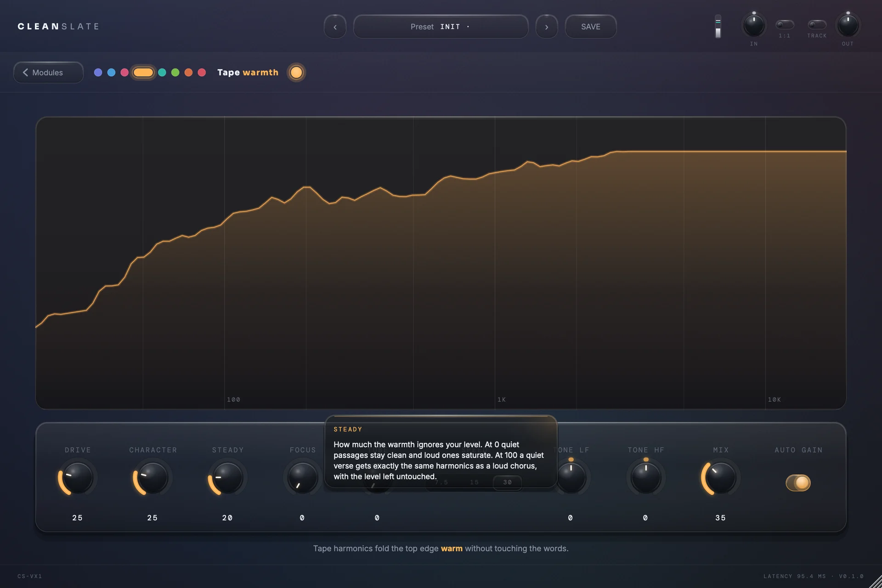The image size is (882, 588).
Task: Click the window resize grip icon
Action: click(876, 582)
